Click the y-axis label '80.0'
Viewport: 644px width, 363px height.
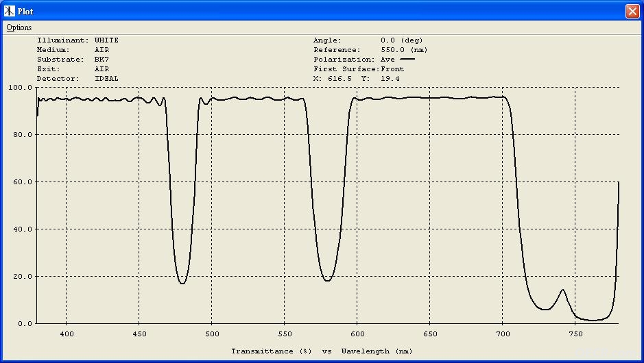23,134
